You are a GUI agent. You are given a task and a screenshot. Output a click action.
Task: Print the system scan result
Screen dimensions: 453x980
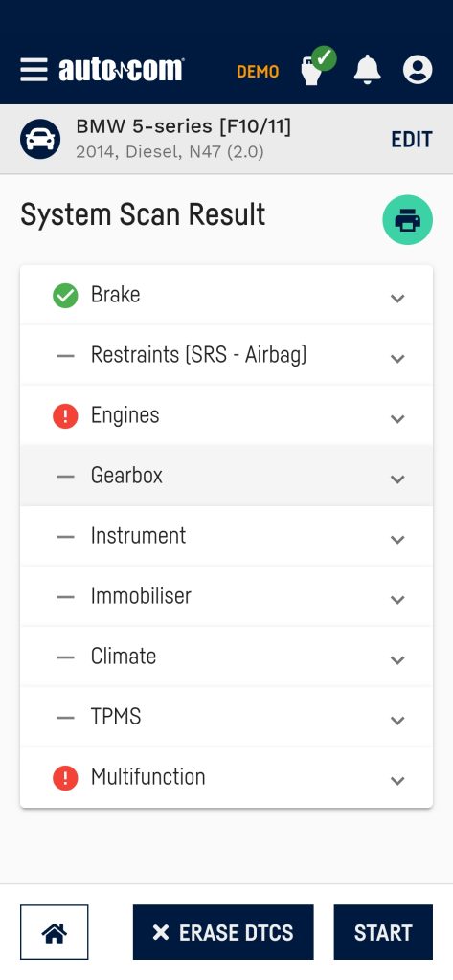[407, 220]
